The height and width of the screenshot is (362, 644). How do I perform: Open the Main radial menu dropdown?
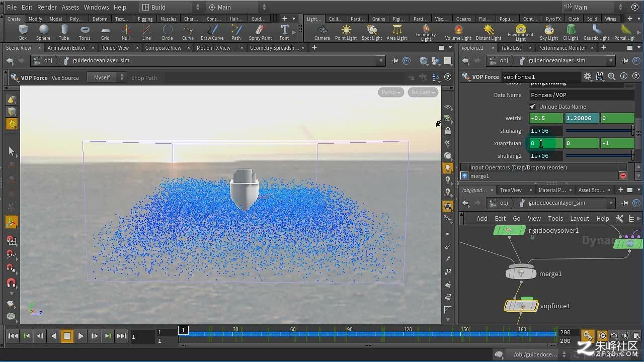[x=237, y=7]
